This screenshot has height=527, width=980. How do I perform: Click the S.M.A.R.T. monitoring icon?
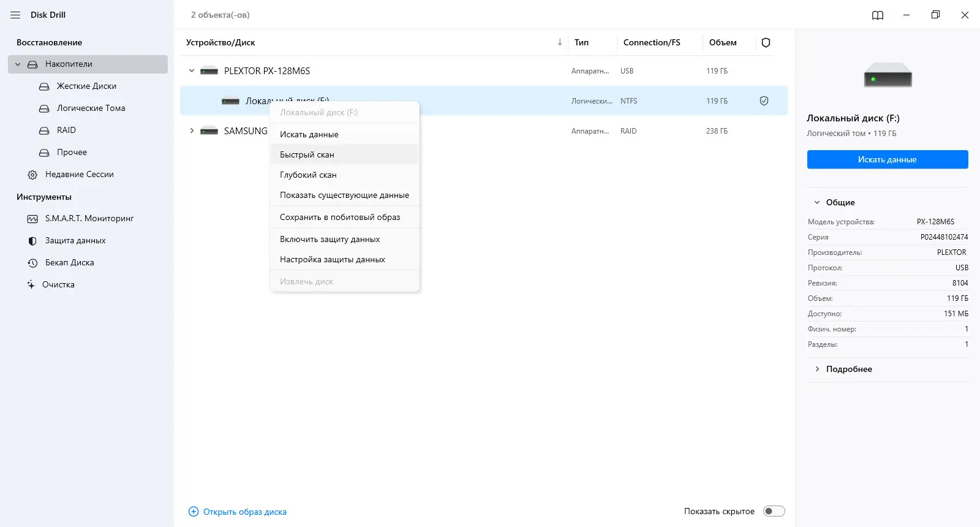click(32, 219)
